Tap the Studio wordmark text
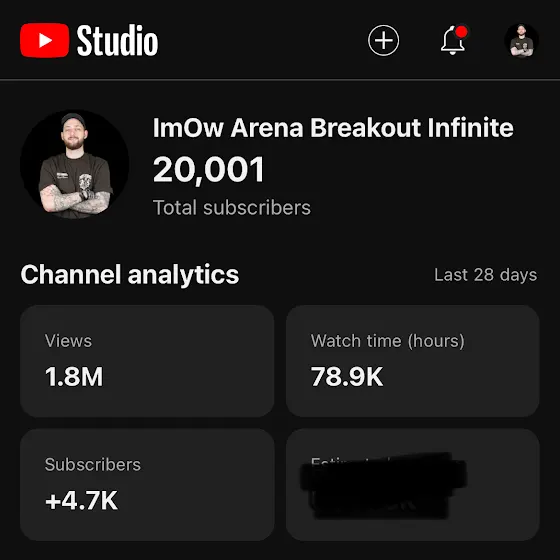560x560 pixels. point(118,40)
